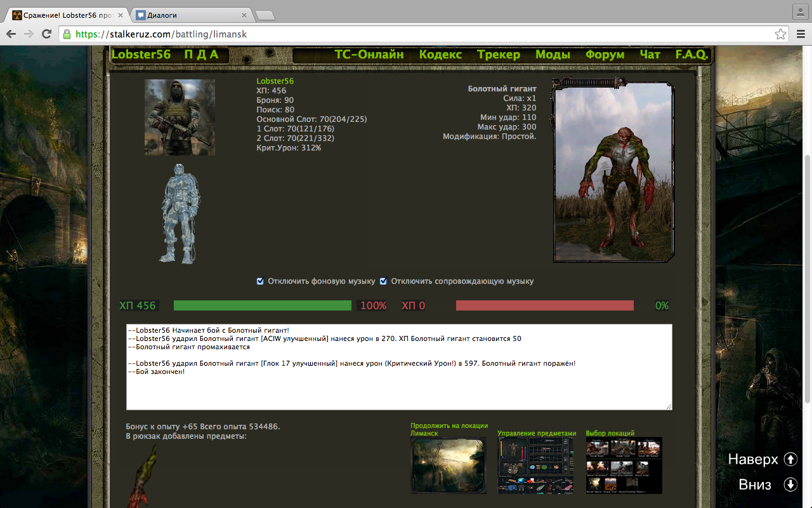Open the Выбор локаций thumbnail
Screen dimensions: 812x508
point(624,465)
